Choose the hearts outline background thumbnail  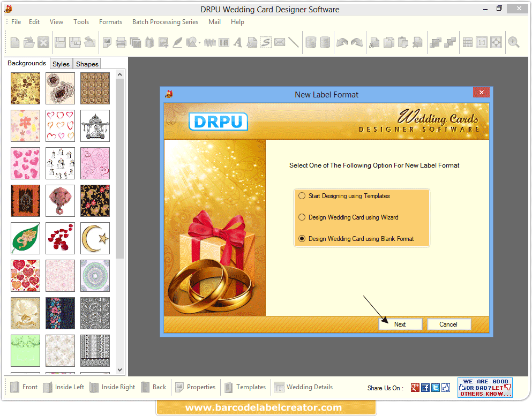(60, 125)
